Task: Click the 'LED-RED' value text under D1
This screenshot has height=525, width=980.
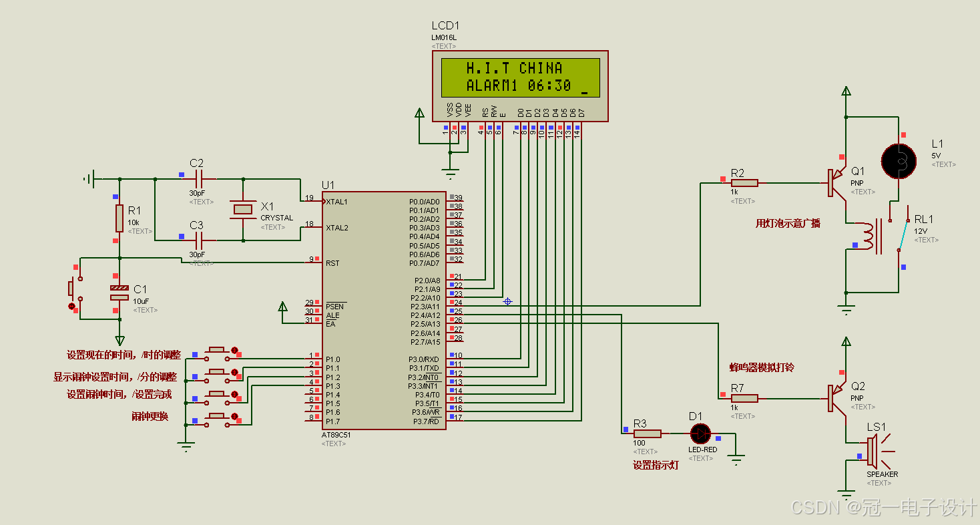Action: (x=703, y=450)
